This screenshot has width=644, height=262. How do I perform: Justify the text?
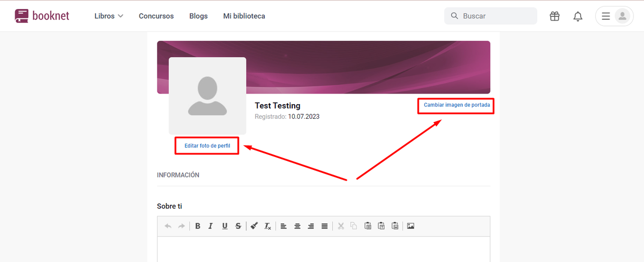[x=325, y=226]
